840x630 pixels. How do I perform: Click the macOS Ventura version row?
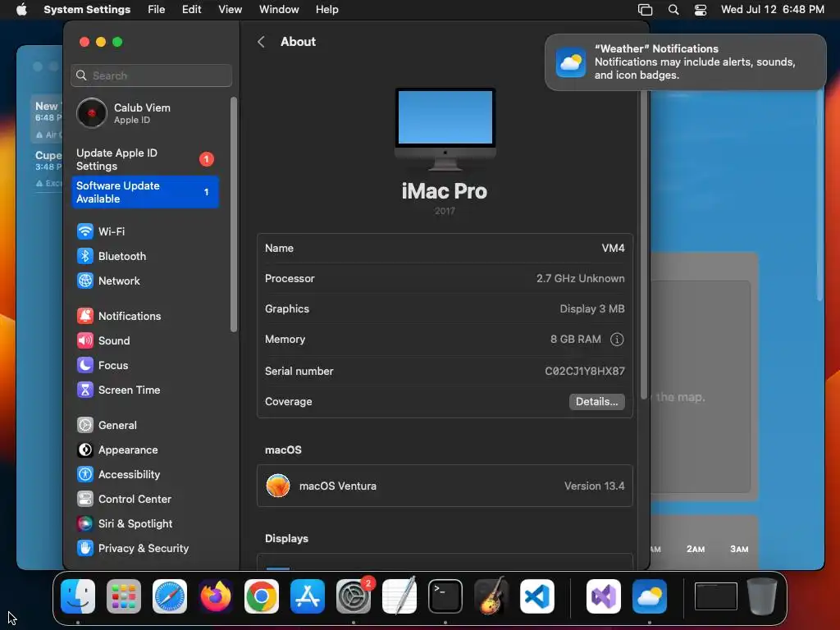point(445,486)
